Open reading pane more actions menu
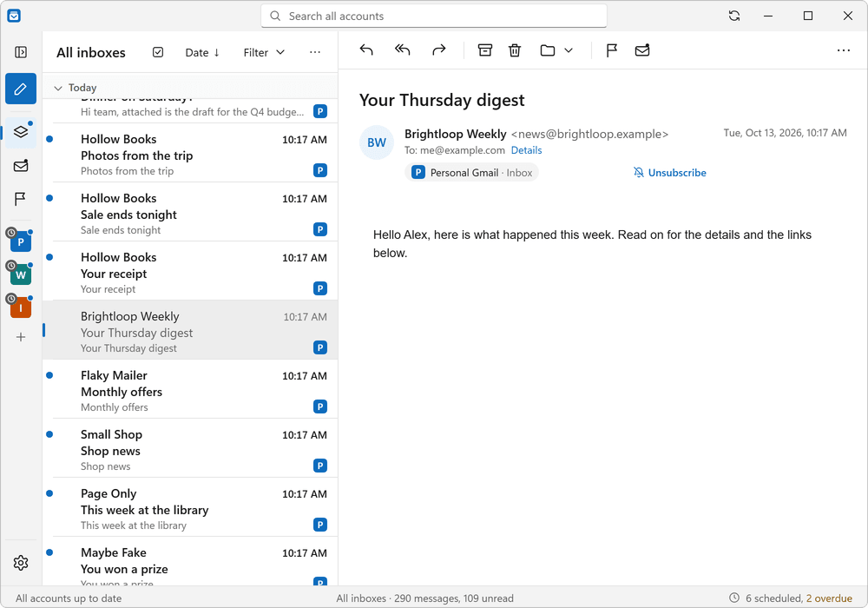The image size is (868, 608). tap(844, 50)
